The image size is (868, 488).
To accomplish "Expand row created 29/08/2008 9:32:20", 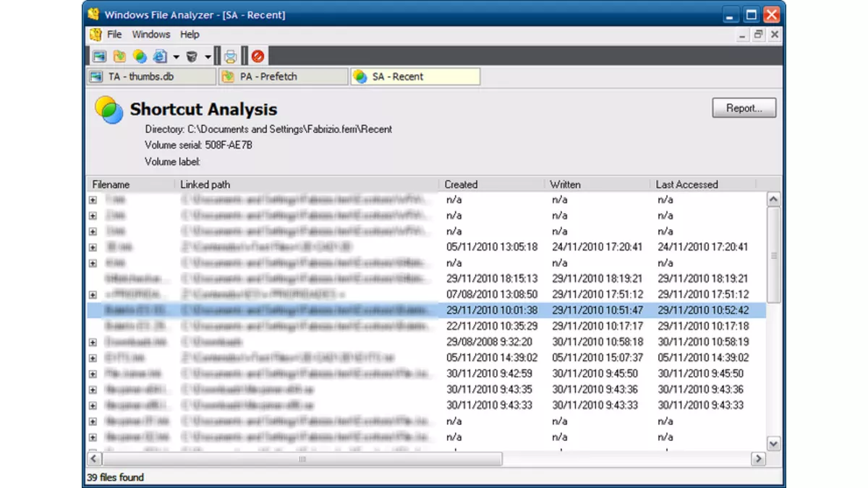I will click(93, 342).
